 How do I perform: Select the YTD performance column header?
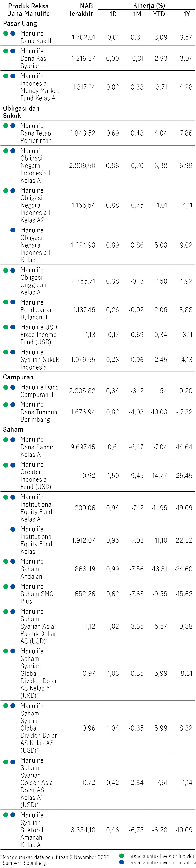click(159, 14)
